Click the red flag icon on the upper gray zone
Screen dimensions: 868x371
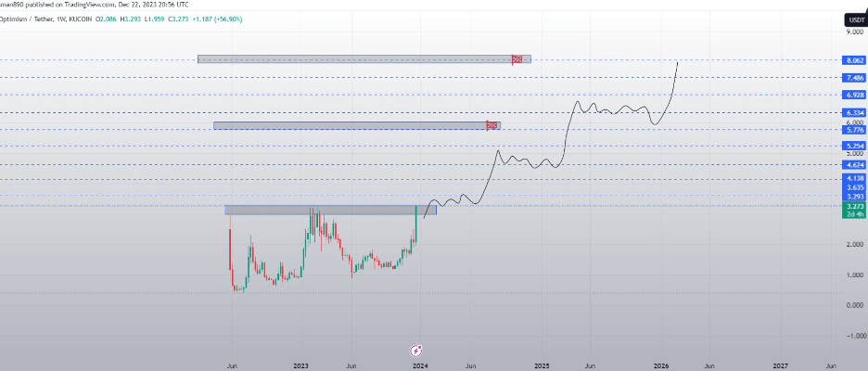(517, 59)
